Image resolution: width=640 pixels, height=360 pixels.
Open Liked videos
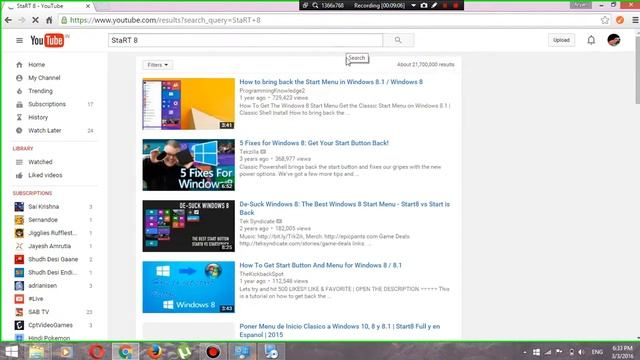[45, 175]
